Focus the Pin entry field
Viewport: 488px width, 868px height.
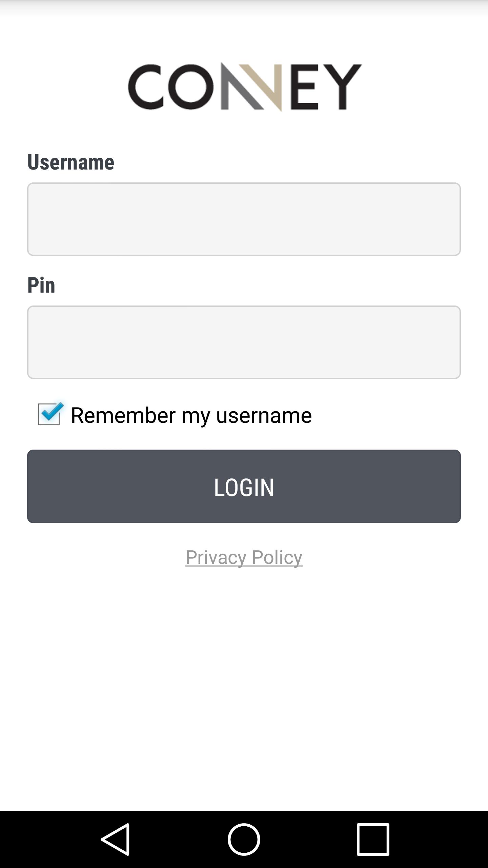244,342
